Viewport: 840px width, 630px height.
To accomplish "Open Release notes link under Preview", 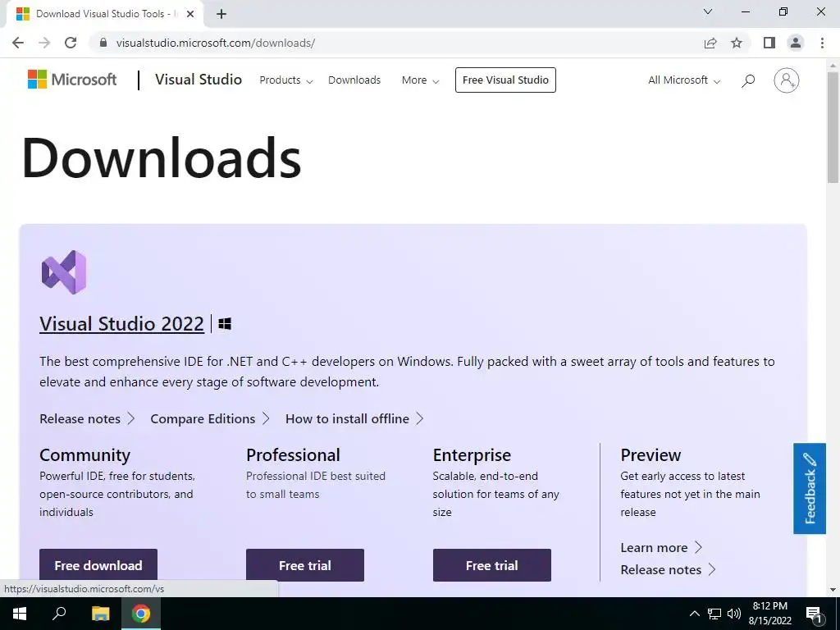I will (x=668, y=569).
